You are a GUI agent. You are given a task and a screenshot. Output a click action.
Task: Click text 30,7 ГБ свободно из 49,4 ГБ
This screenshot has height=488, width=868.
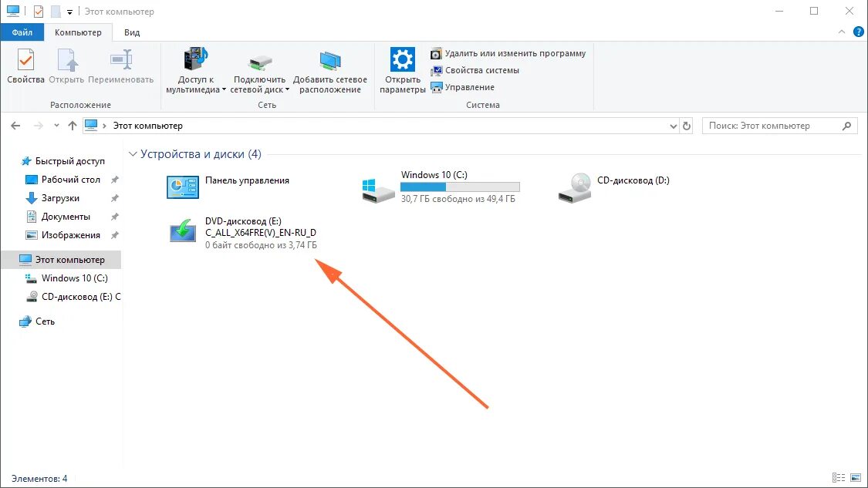[458, 199]
